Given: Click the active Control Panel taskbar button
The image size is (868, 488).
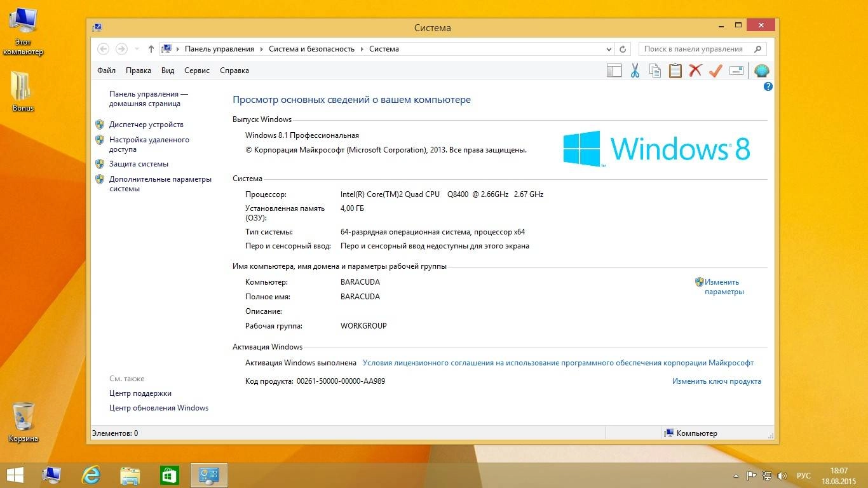Looking at the screenshot, I should (x=209, y=475).
